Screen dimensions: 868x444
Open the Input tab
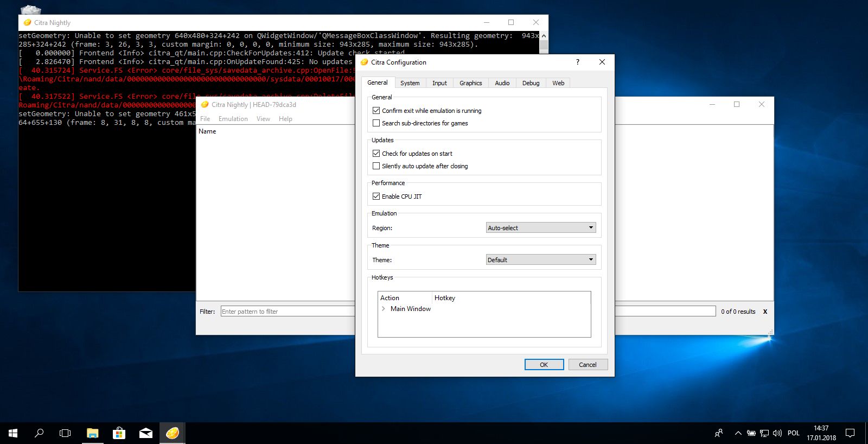point(439,83)
